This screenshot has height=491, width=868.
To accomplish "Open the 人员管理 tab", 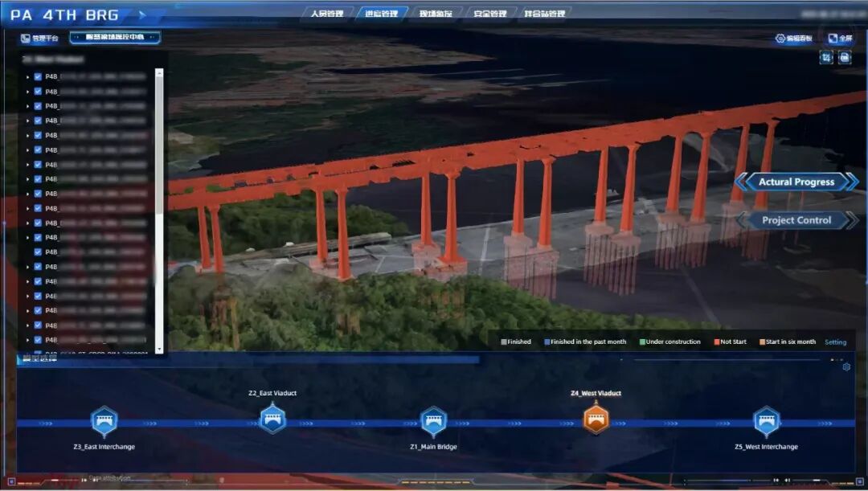I will pos(326,14).
